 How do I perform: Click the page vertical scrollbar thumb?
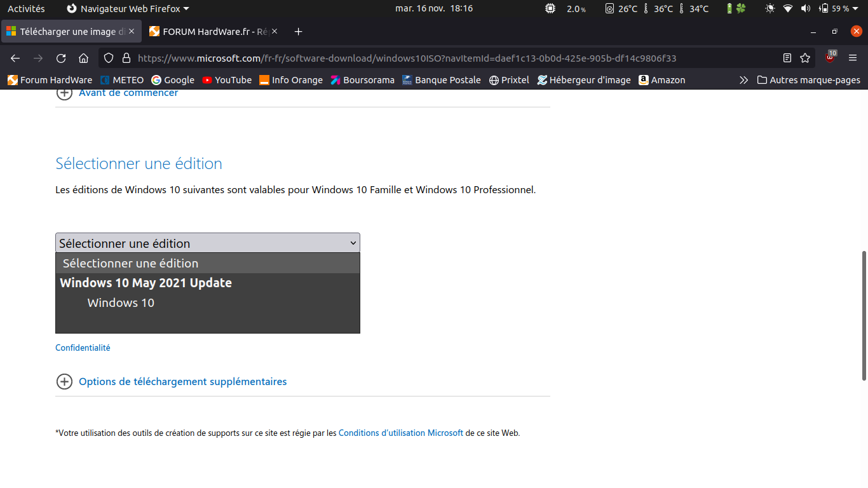coord(864,315)
